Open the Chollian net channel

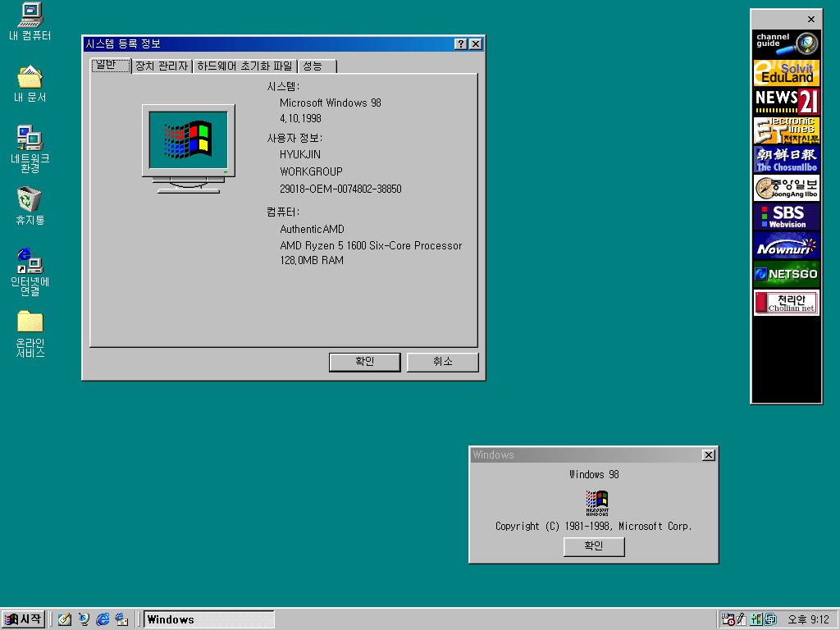(x=787, y=303)
